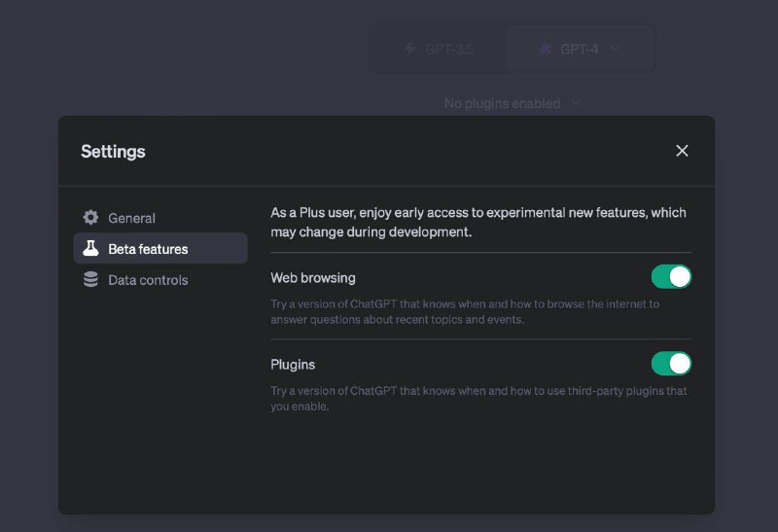The width and height of the screenshot is (778, 532).
Task: Click the lightning bolt icon beside GPT-3.5
Action: pyautogui.click(x=409, y=49)
